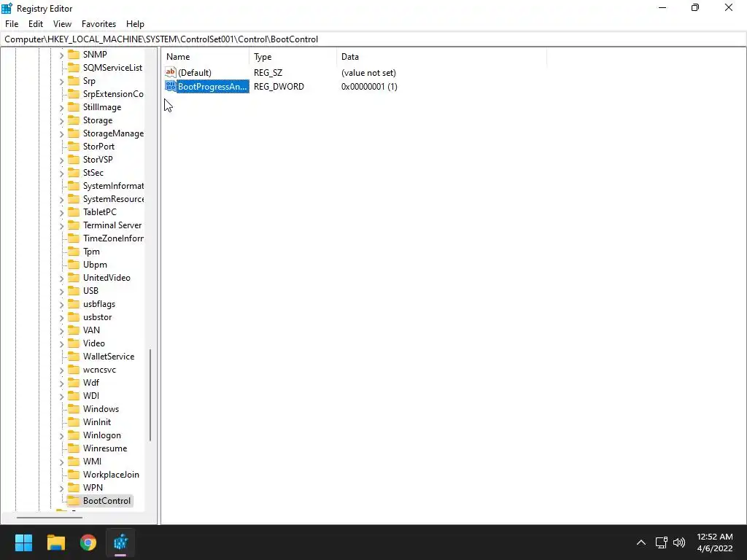Click the Type column header

tap(293, 57)
